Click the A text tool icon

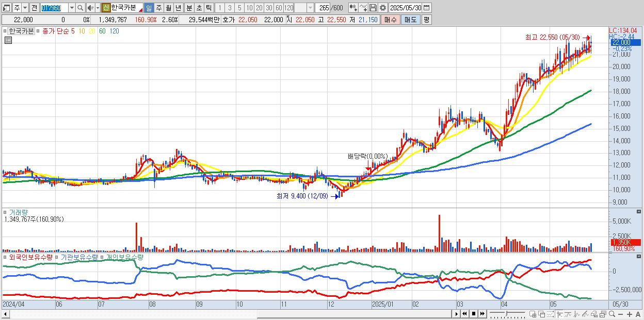point(638,314)
